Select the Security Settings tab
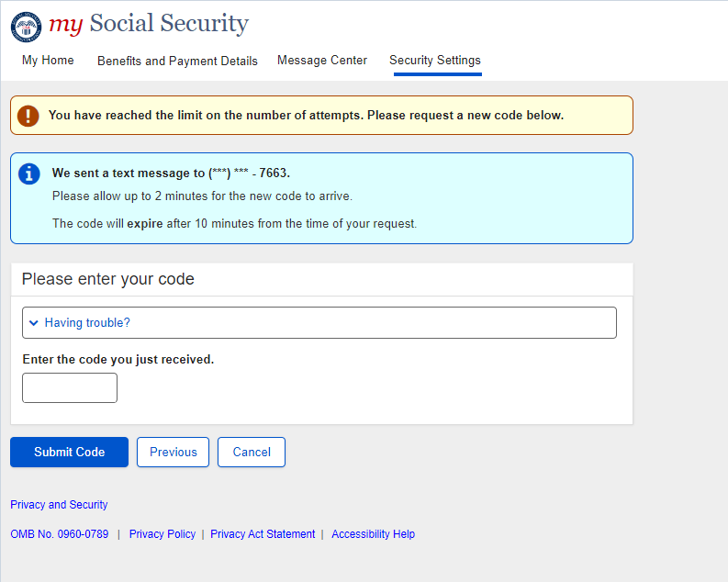Screen dimensions: 728x582 click(x=435, y=61)
